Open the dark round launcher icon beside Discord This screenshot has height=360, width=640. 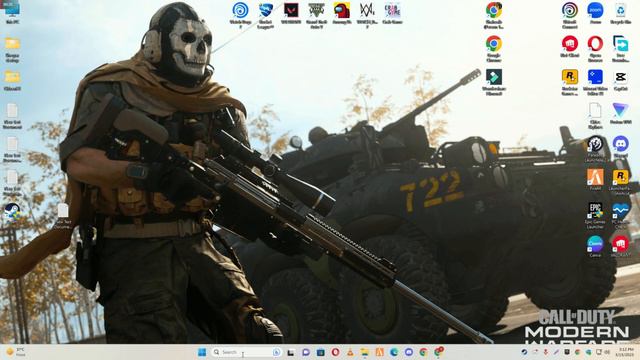tap(595, 149)
